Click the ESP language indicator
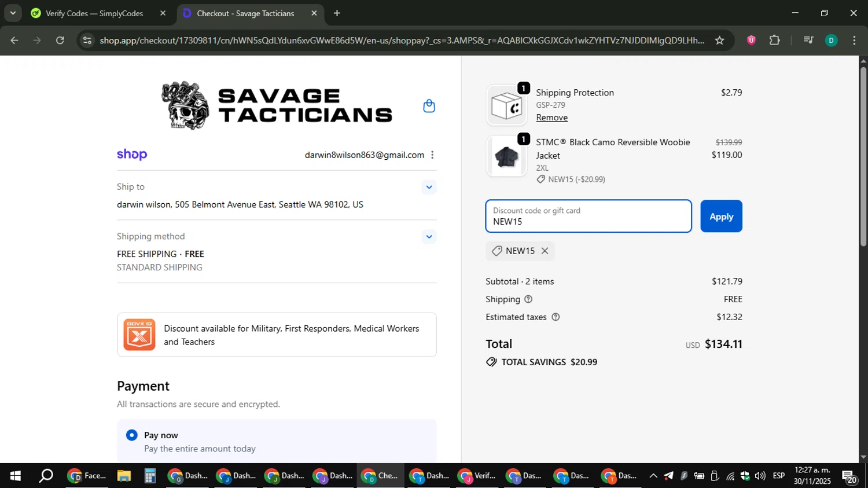Image resolution: width=868 pixels, height=488 pixels. pos(779,476)
